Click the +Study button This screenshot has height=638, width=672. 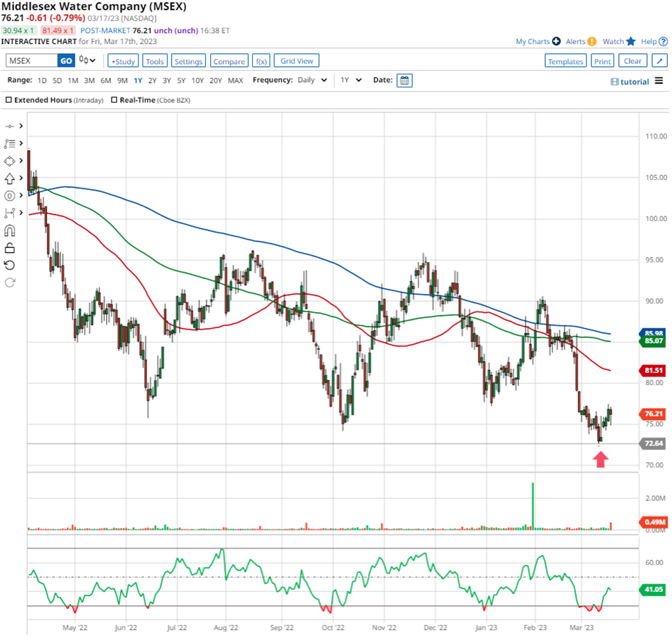click(123, 61)
